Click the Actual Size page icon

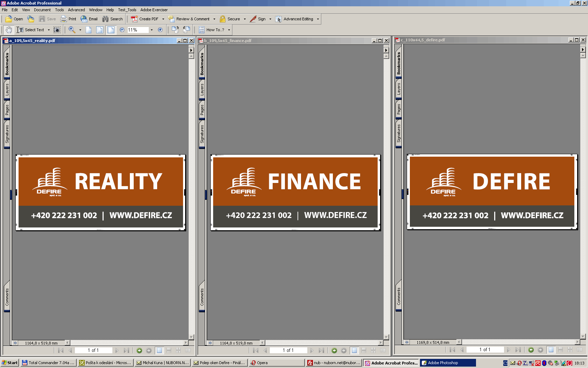pos(89,30)
